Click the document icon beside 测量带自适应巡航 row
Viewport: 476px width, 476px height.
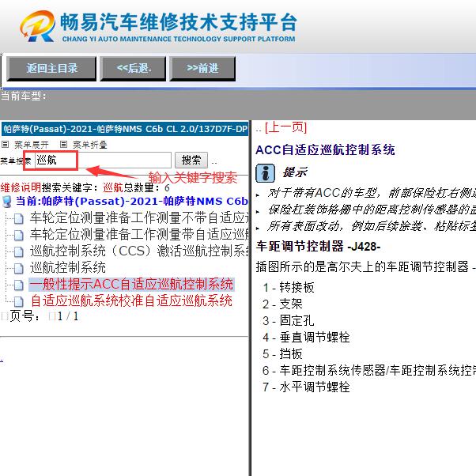[x=18, y=235]
